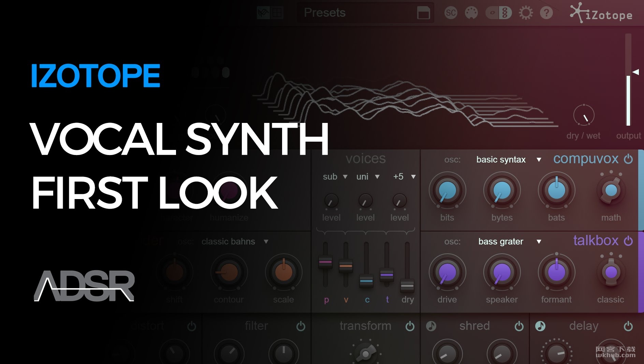Open the MIDI palette icon
644x364 pixels.
tap(471, 13)
